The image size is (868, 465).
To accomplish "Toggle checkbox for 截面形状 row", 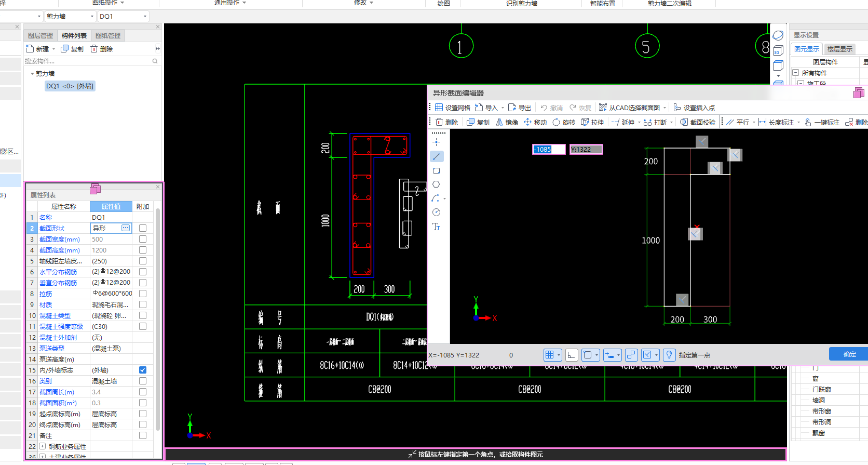I will (143, 228).
